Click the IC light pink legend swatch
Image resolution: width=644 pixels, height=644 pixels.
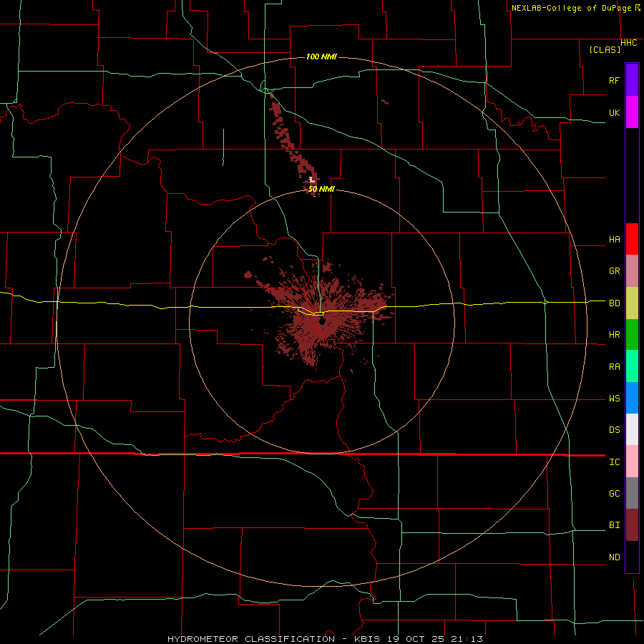tap(632, 462)
